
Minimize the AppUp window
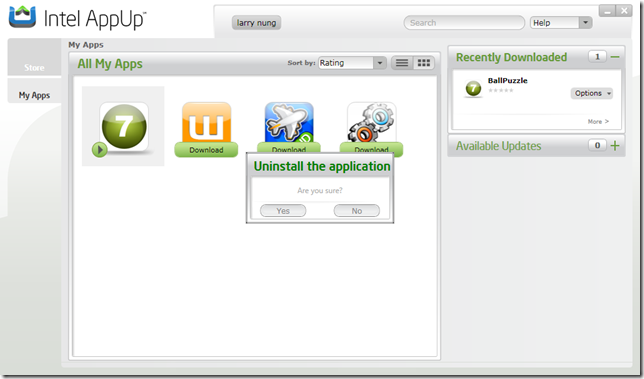[607, 11]
